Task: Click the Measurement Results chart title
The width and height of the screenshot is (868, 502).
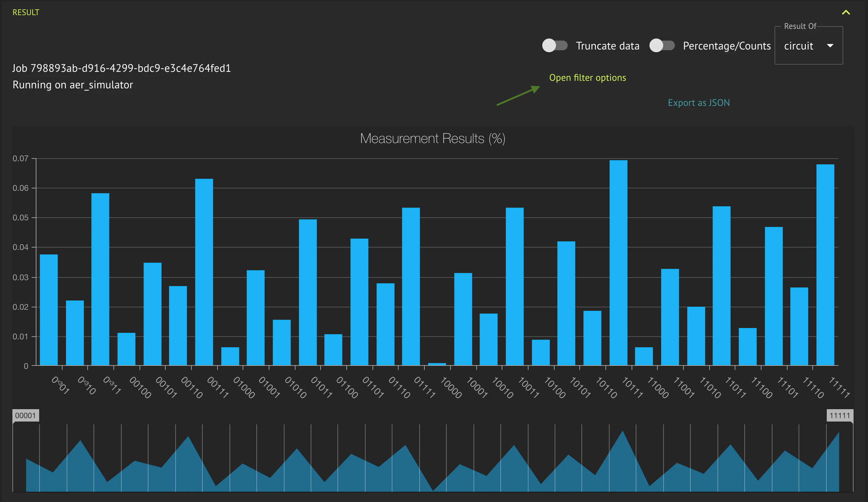Action: coord(433,139)
